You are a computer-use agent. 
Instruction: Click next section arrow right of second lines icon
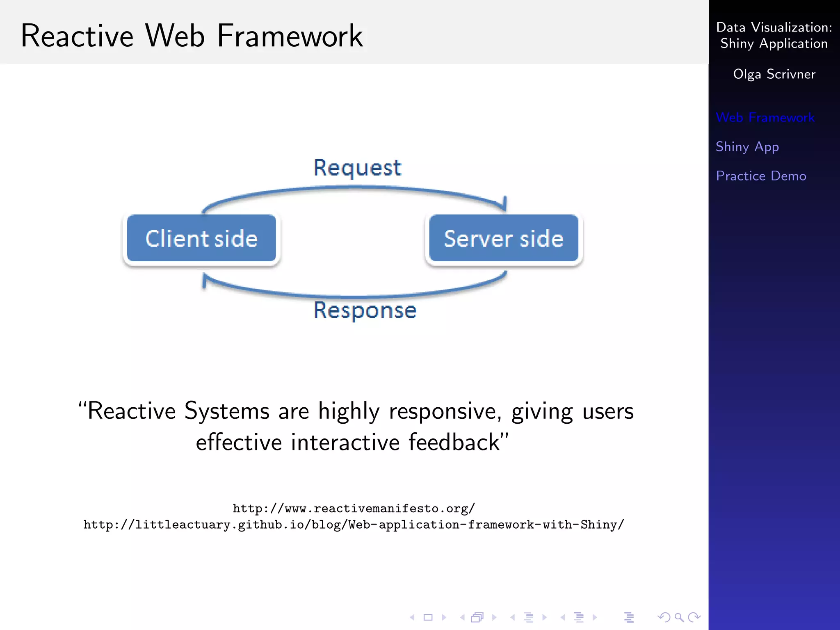(595, 617)
